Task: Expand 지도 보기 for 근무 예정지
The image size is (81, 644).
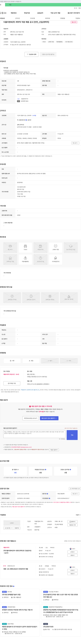Action: [x=75, y=143]
